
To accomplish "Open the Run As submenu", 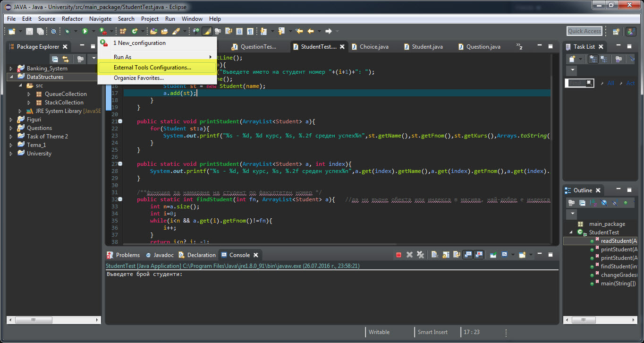I will point(157,57).
